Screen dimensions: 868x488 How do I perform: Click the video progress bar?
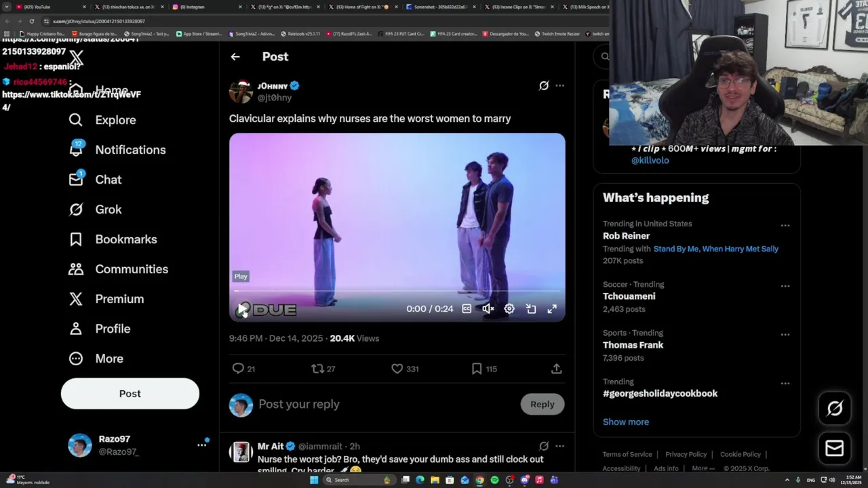pyautogui.click(x=397, y=291)
